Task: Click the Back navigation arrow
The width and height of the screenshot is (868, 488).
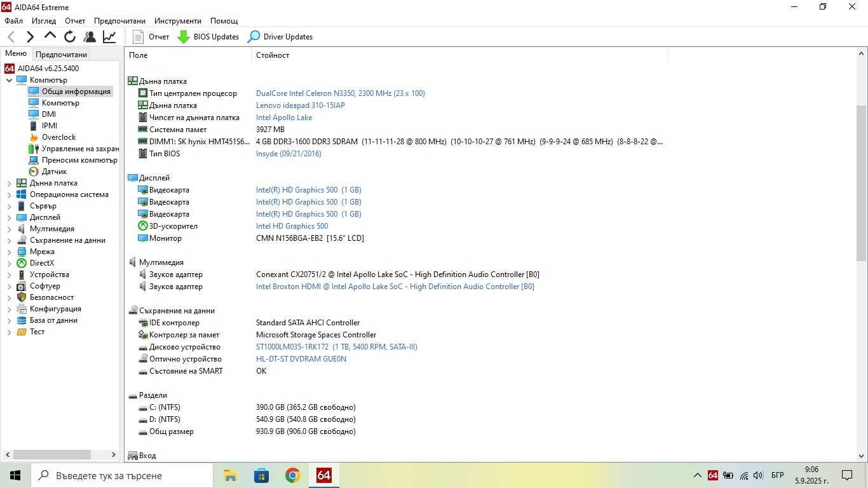Action: pos(11,37)
